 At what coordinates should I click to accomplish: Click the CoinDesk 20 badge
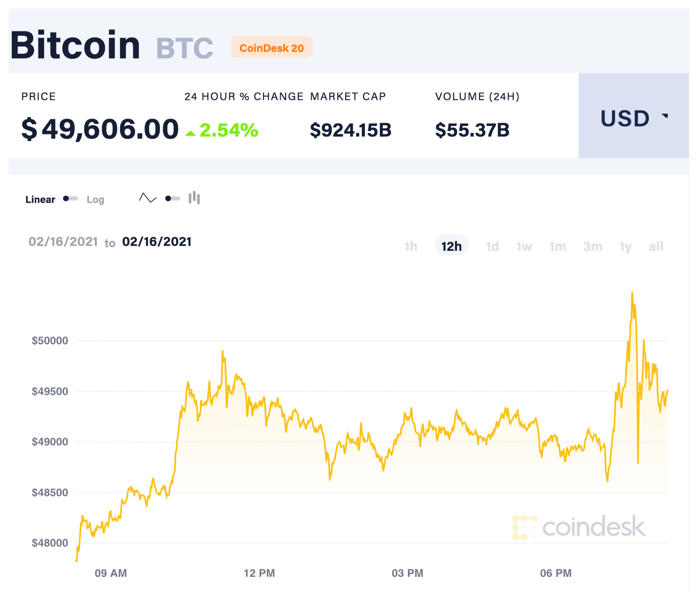pyautogui.click(x=271, y=48)
